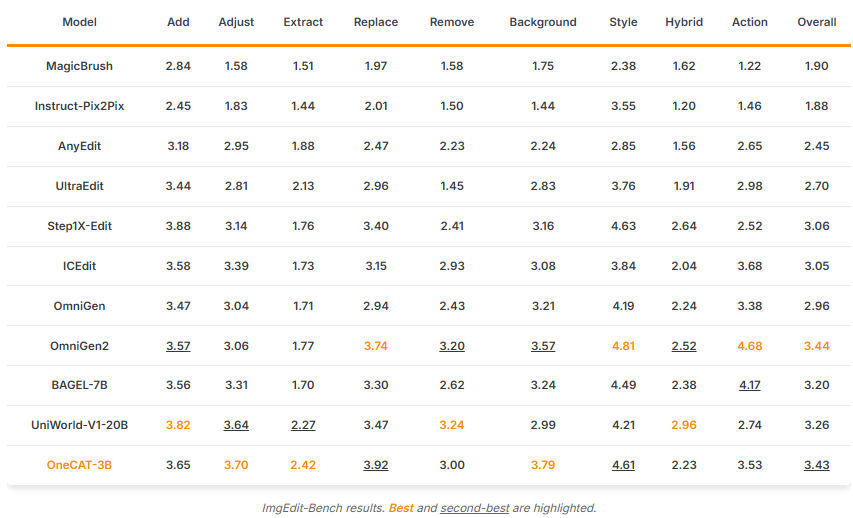Click OneCAT-3B orange Background score 3.79
Screen dimensions: 853x518
tap(543, 465)
